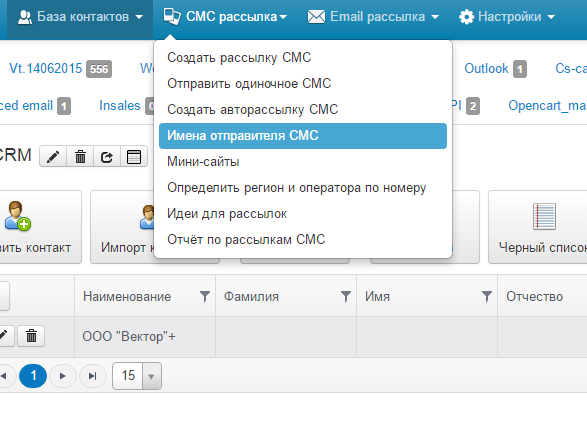Go to next page arrow

pyautogui.click(x=63, y=376)
